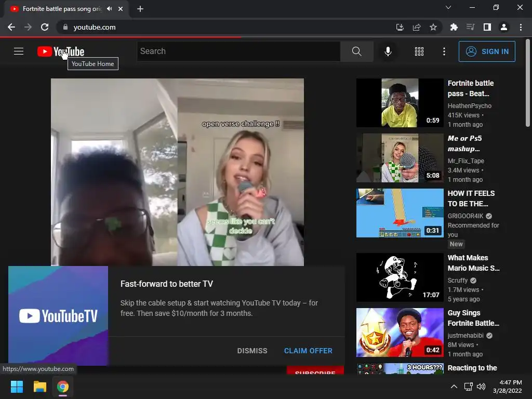
Task: Click CLAIM OFFER in YouTube TV promo
Action: click(308, 351)
